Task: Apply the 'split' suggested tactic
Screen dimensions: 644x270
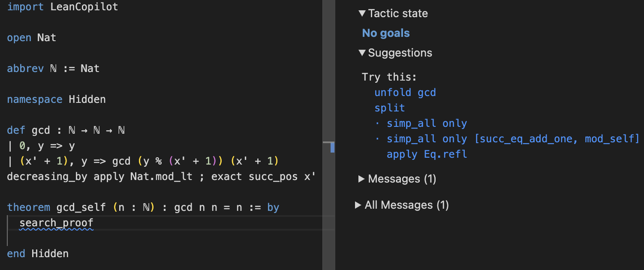Action: click(389, 108)
